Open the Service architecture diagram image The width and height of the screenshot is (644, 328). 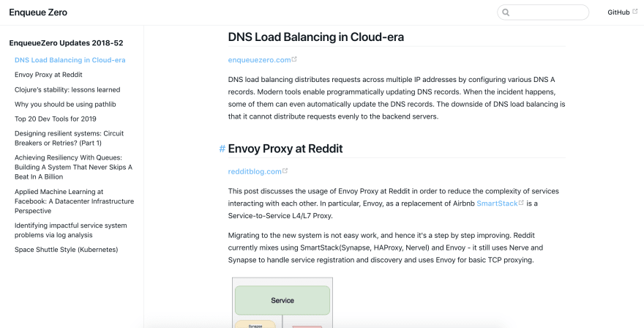282,302
